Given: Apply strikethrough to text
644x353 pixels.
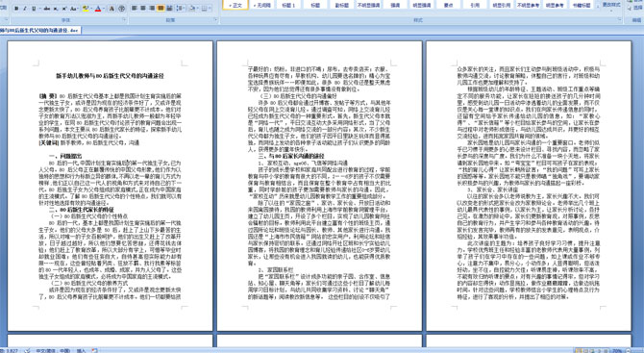Looking at the screenshot, I should click(x=47, y=9).
